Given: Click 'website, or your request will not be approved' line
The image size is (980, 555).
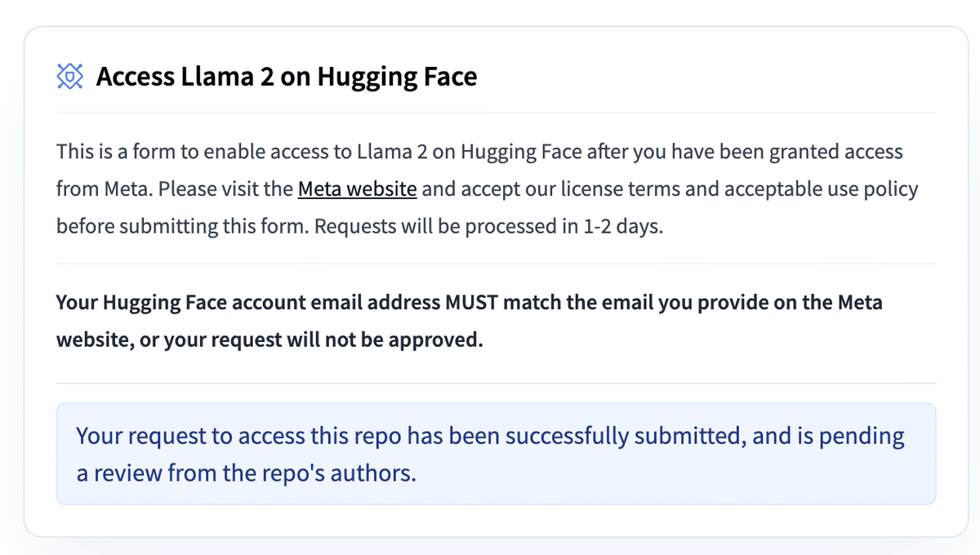Looking at the screenshot, I should (x=269, y=340).
